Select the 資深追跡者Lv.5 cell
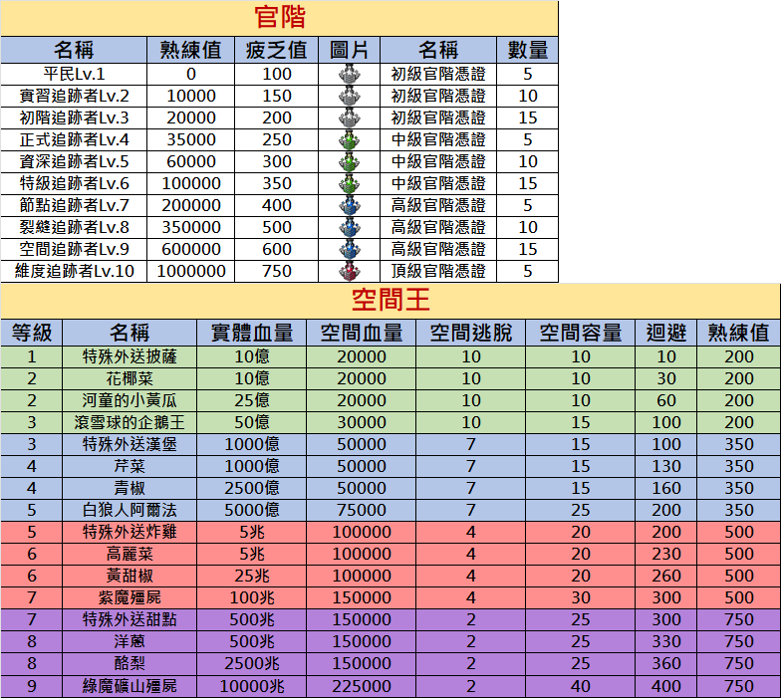The height and width of the screenshot is (700, 782). coord(74,161)
